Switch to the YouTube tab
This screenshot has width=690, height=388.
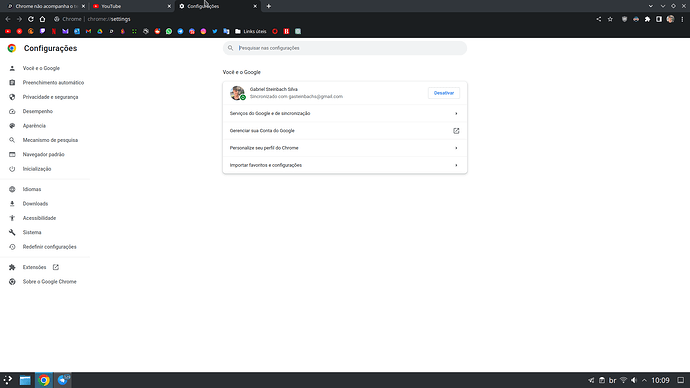click(132, 6)
